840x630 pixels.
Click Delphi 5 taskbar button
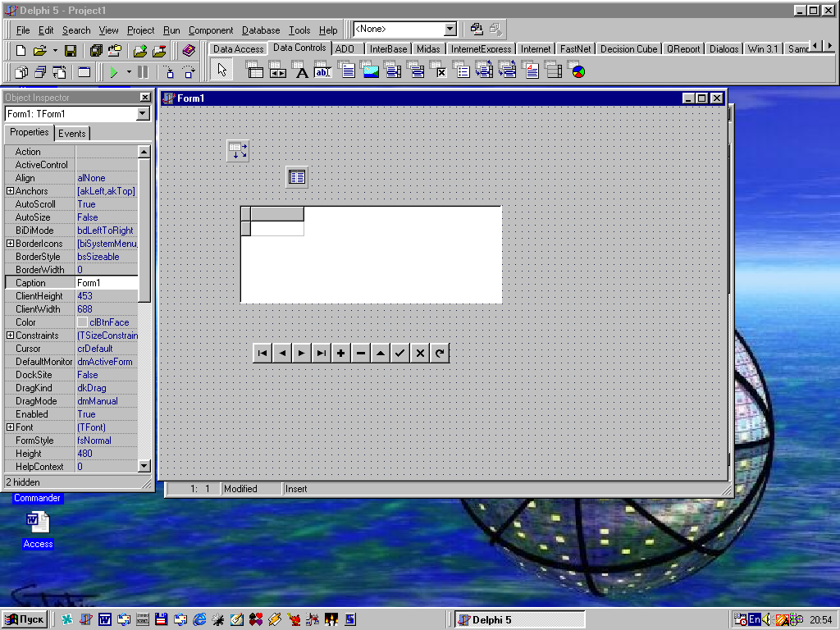pos(519,620)
